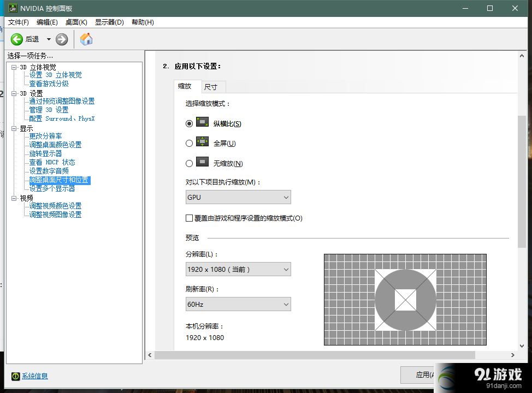Open the 帮助(H) menu
The image size is (532, 393).
[x=143, y=22]
